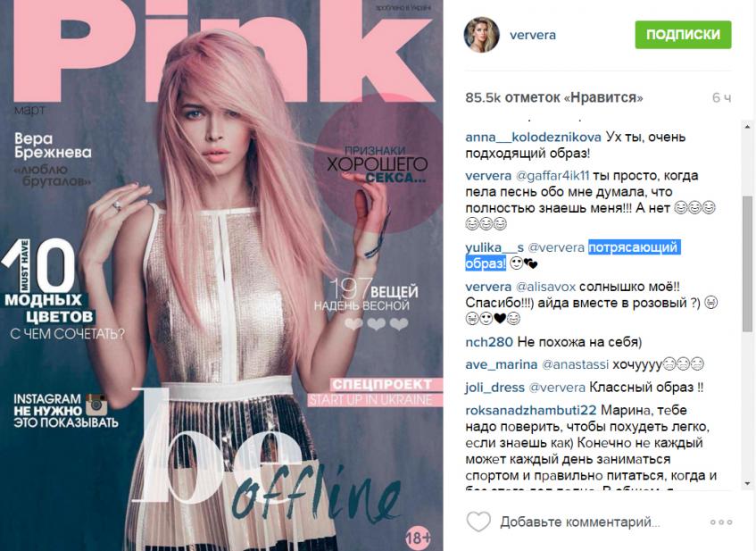
Task: Click the green Подписки button
Action: [x=683, y=35]
